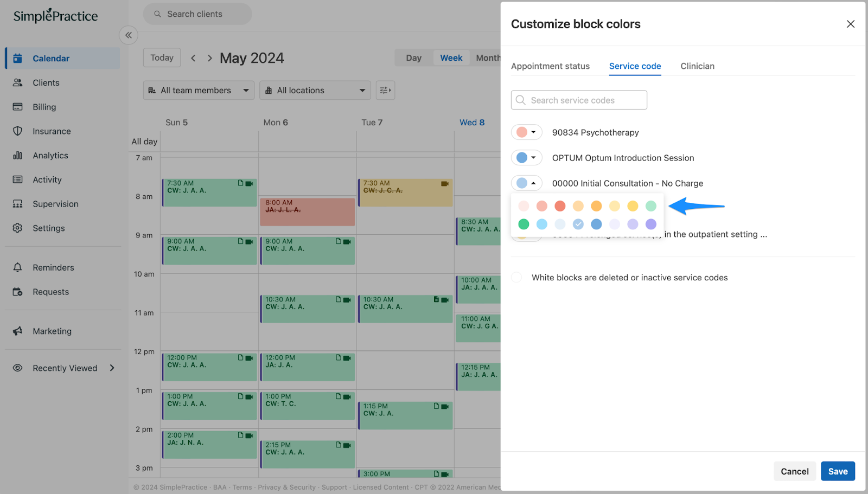Switch calendar to Month view
Screen dimensions: 868x494
[488, 58]
